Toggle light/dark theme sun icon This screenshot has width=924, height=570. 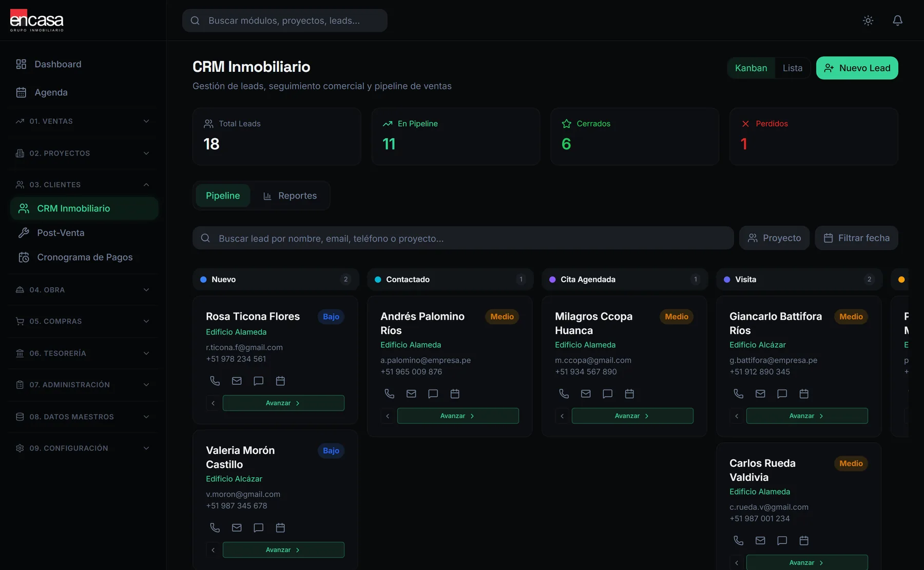(868, 21)
